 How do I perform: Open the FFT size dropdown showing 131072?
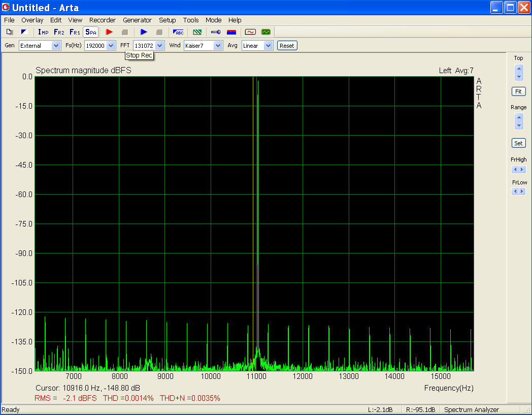pos(149,46)
